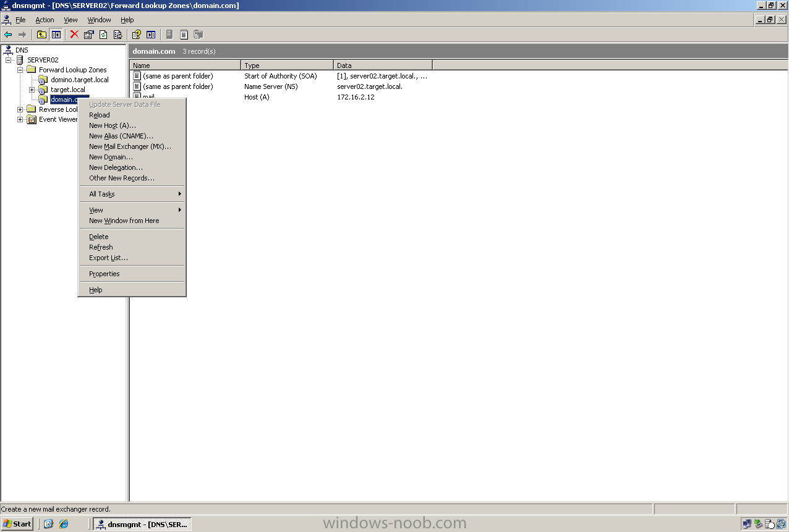Open Properties via the toolbar icon
This screenshot has width=789, height=532.
tap(88, 35)
